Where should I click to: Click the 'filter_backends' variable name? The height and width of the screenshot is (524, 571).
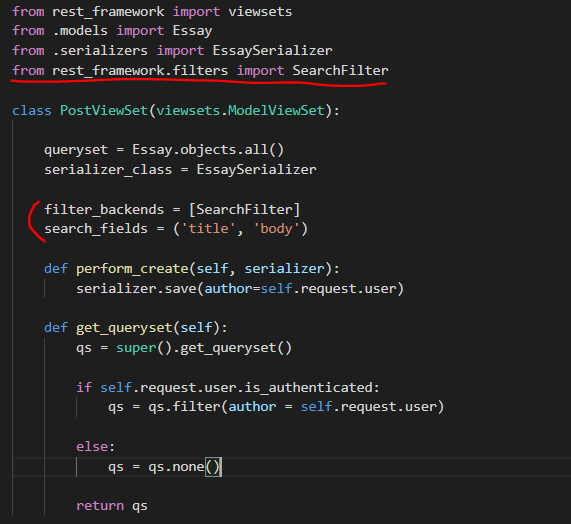104,210
